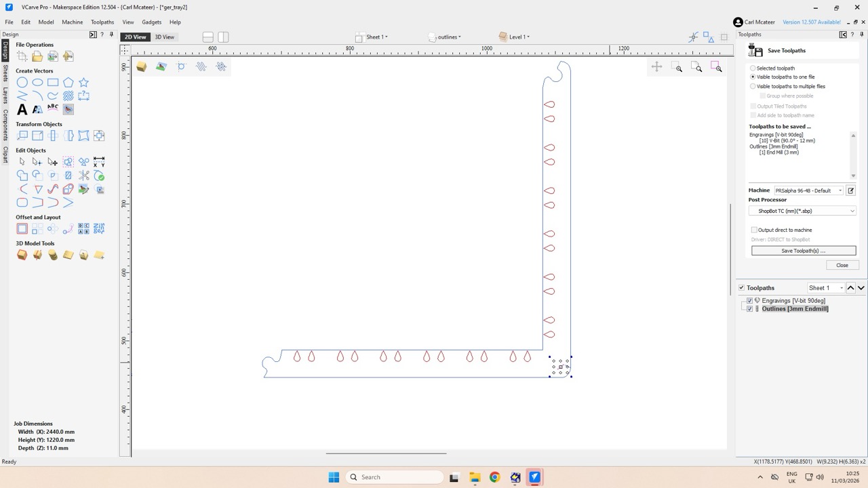Switch to the 3D View tab
868x488 pixels.
coord(164,37)
